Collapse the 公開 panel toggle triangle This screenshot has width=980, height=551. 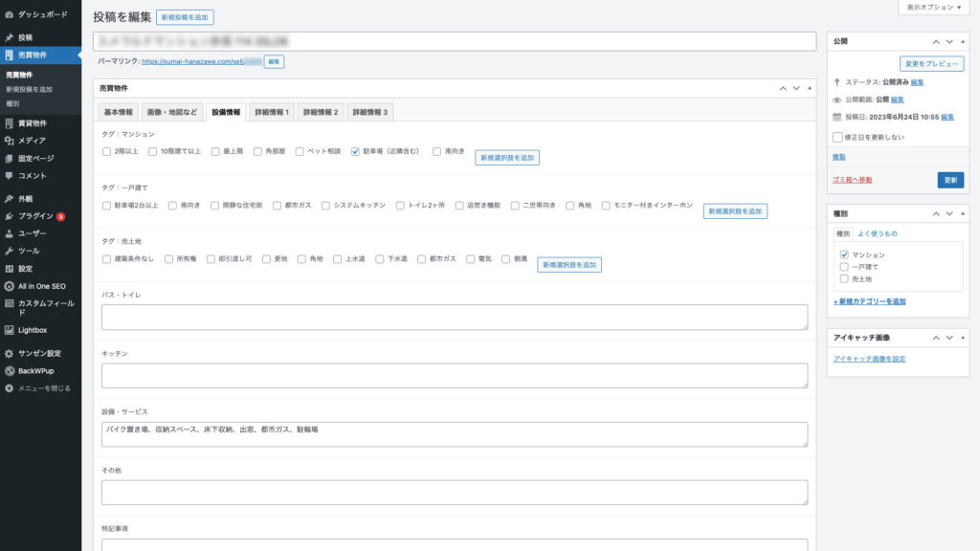click(x=963, y=41)
